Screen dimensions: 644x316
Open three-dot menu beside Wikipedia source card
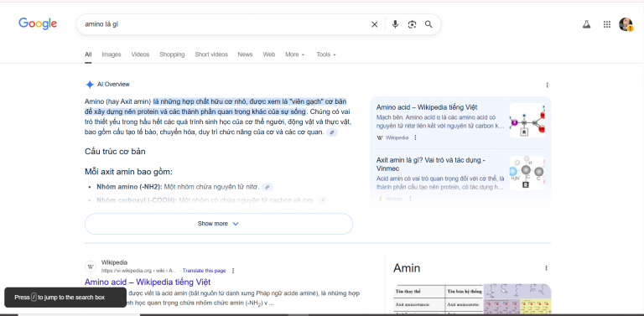tap(415, 138)
